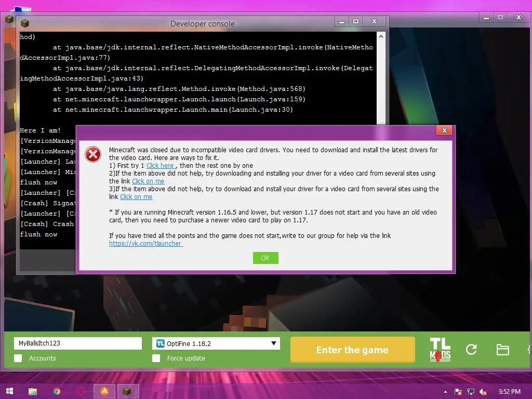Click the Method.java:568 console line
This screenshot has width=532, height=399.
coord(179,89)
